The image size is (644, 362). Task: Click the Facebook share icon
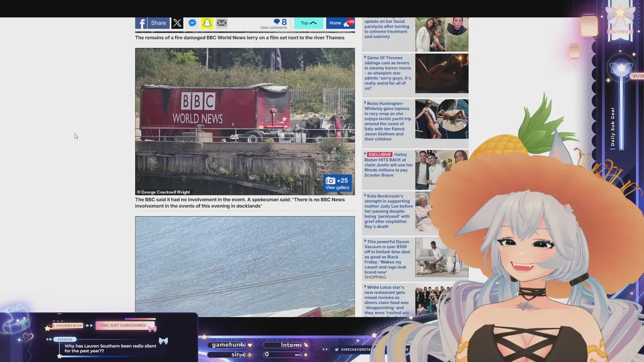pos(141,23)
